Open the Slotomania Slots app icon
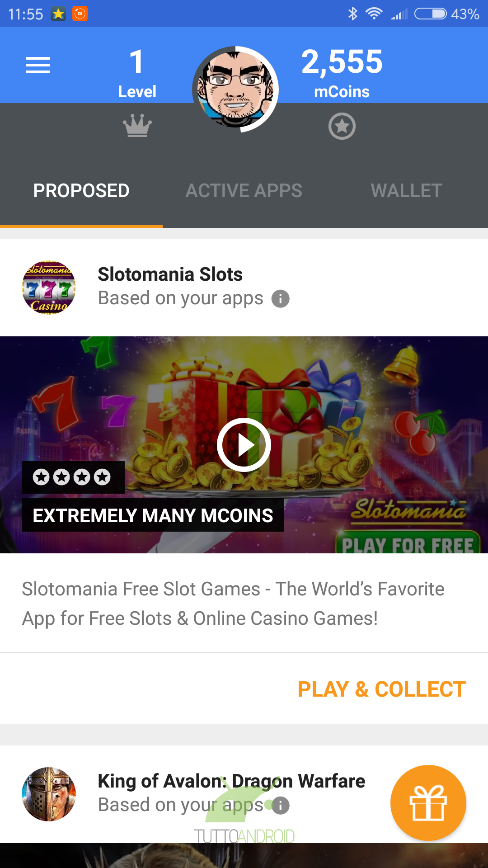The image size is (488, 868). (49, 288)
